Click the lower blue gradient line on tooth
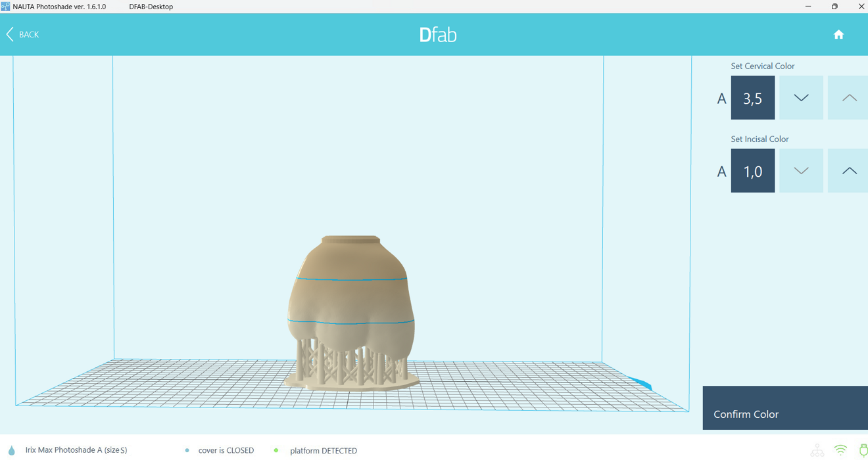The image size is (868, 464). (351, 323)
